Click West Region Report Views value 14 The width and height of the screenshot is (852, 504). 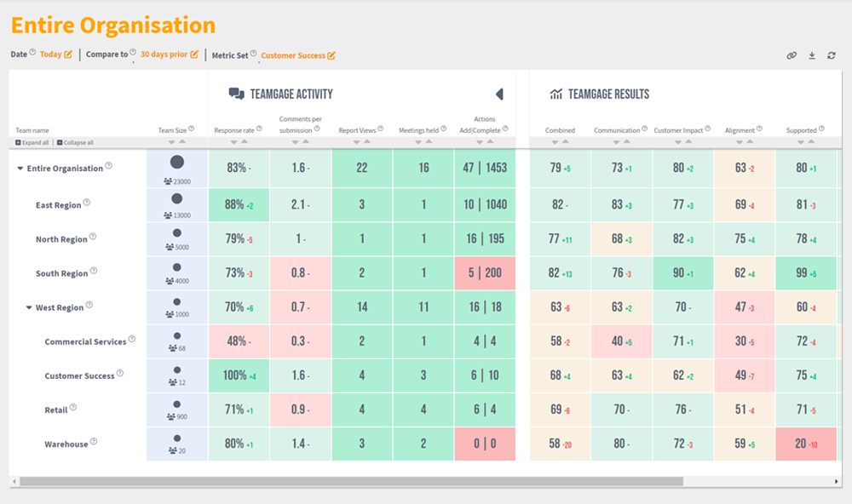coord(362,307)
